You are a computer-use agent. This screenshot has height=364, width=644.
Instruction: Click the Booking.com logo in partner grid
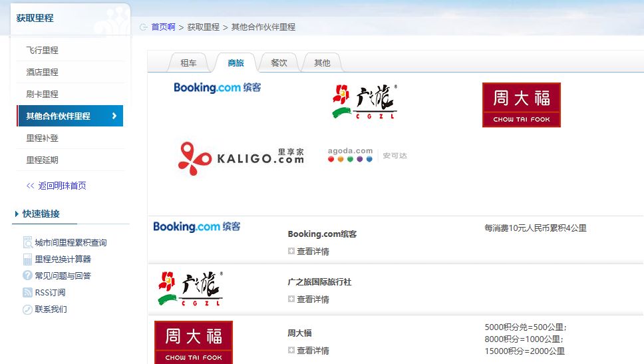(x=217, y=87)
